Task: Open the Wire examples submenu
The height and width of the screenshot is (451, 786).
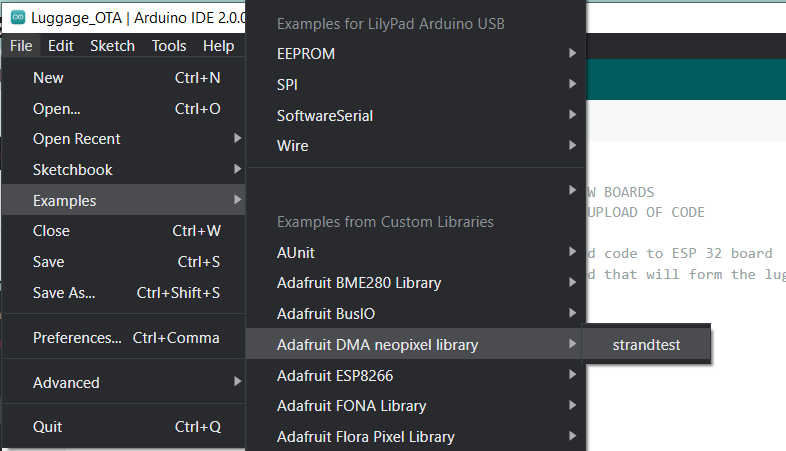Action: [x=416, y=146]
